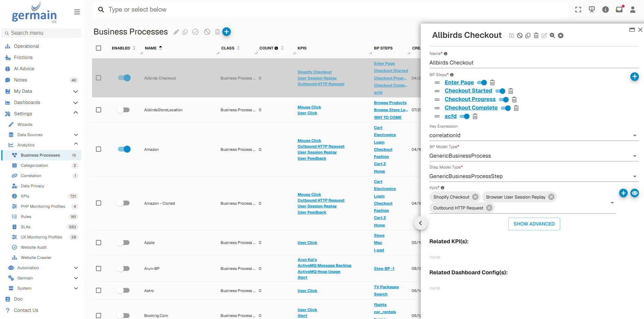View KPIs with the eye button
Image resolution: width=644 pixels, height=319 pixels.
click(634, 193)
